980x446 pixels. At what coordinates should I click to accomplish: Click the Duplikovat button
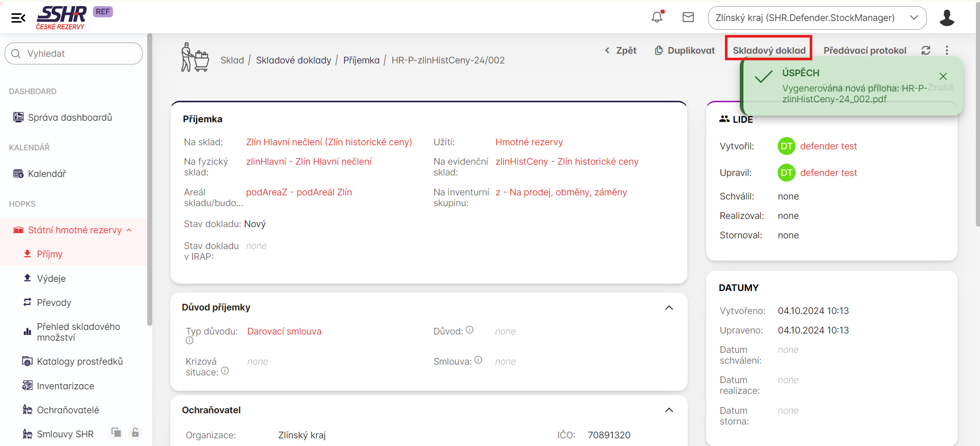[685, 51]
